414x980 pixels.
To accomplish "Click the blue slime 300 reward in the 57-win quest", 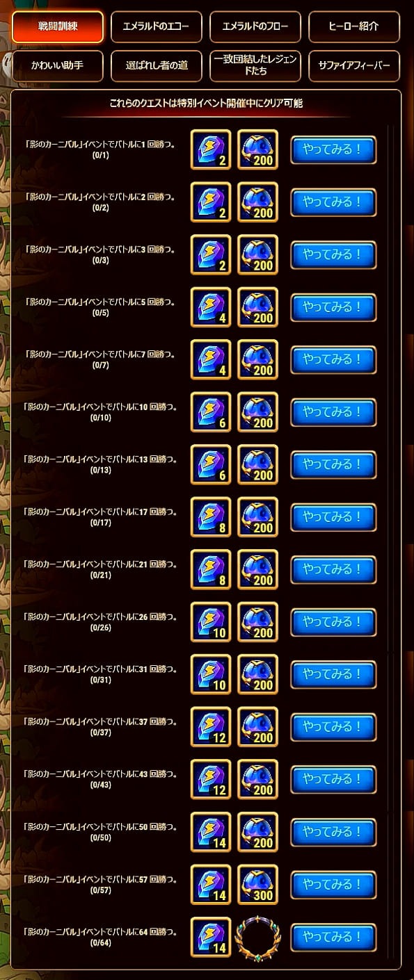I will pos(258,885).
